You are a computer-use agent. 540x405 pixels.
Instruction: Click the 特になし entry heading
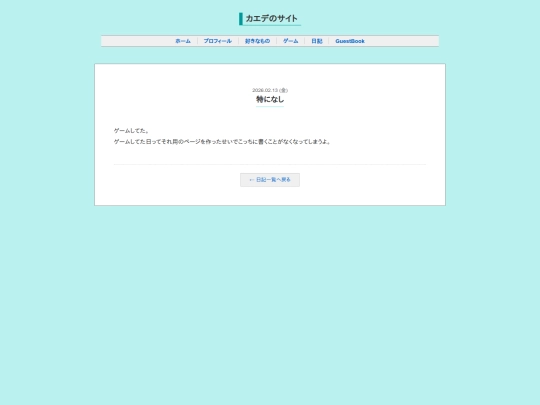click(x=270, y=100)
